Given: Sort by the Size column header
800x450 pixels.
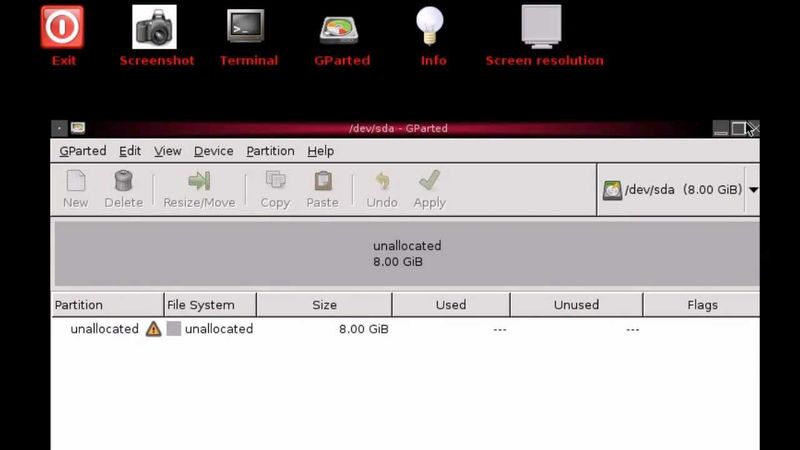Looking at the screenshot, I should click(324, 305).
